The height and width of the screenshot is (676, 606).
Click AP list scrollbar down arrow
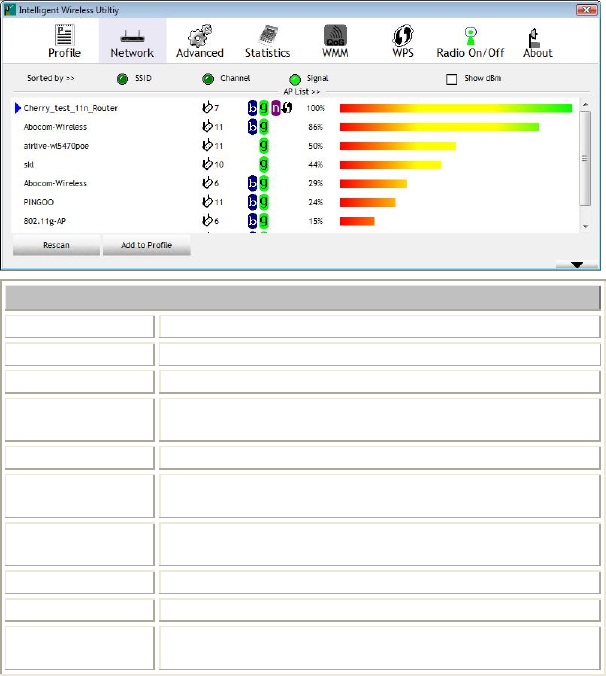[x=585, y=226]
